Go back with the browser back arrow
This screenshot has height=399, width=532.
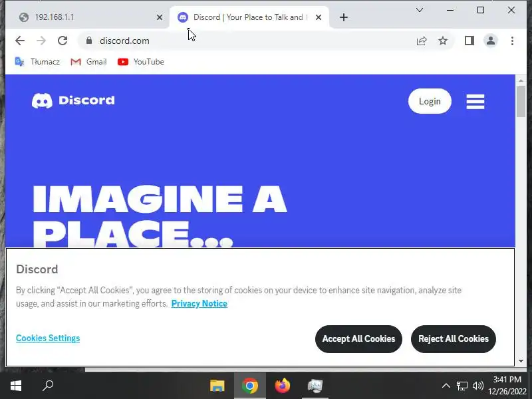point(20,41)
